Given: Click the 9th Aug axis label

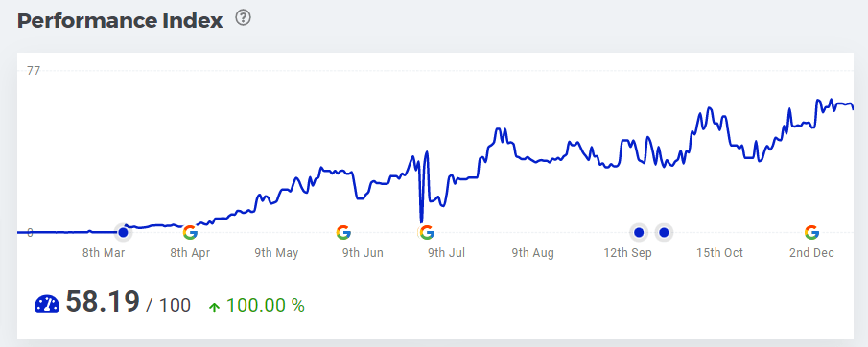Looking at the screenshot, I should (532, 253).
